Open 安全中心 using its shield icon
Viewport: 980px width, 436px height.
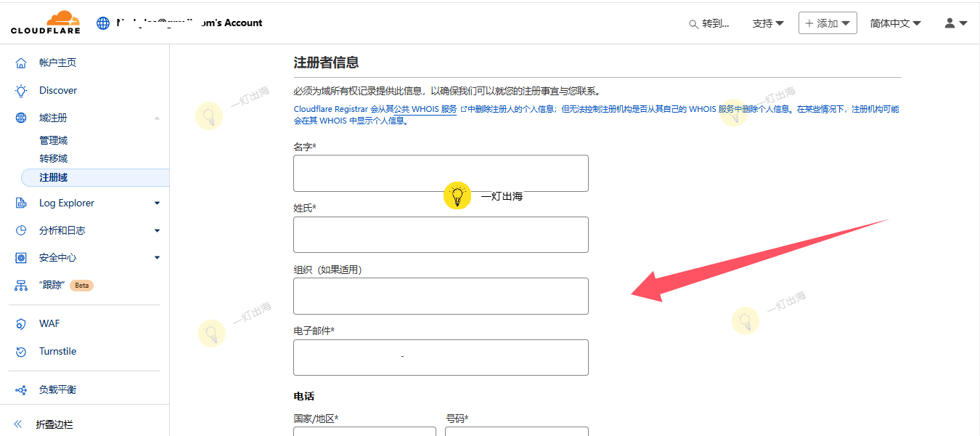(22, 257)
